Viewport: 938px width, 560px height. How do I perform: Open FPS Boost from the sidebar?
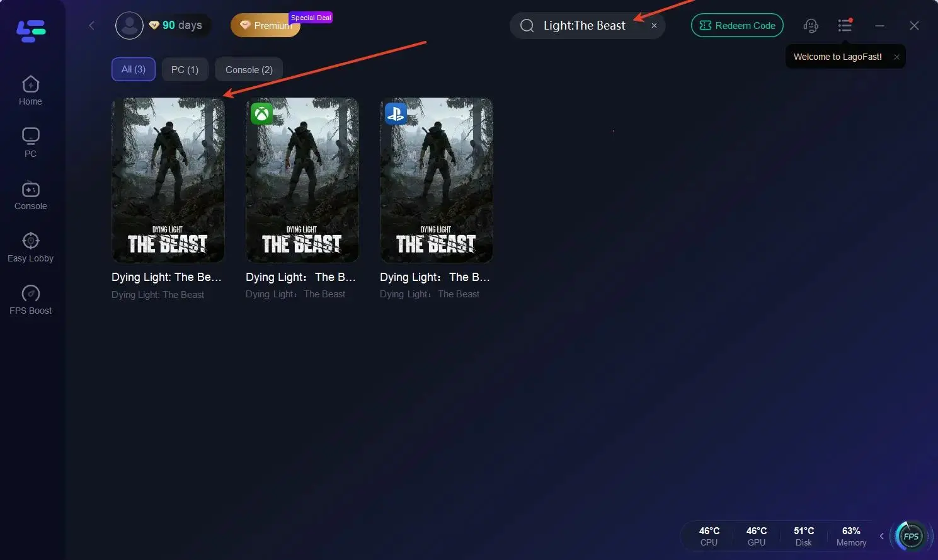tap(30, 300)
